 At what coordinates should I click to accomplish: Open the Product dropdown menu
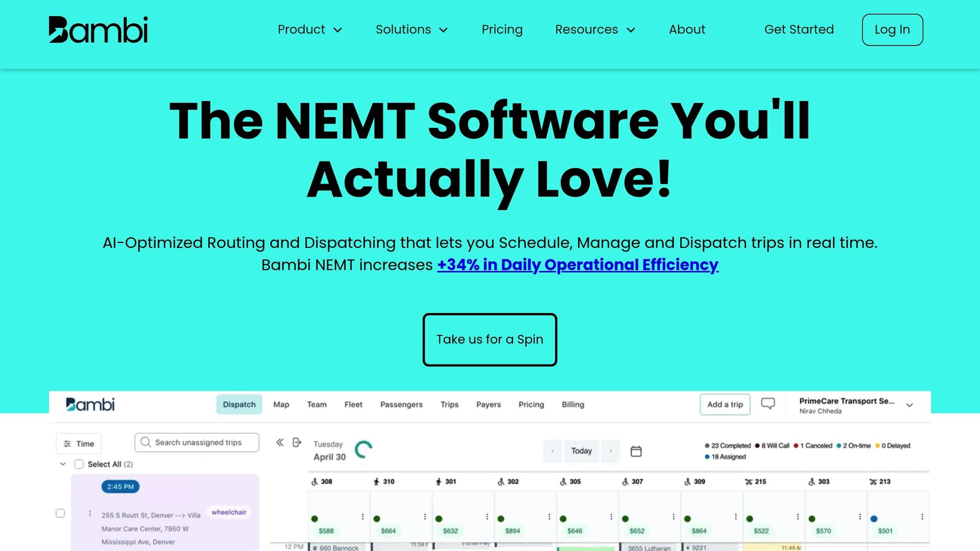[x=310, y=30]
